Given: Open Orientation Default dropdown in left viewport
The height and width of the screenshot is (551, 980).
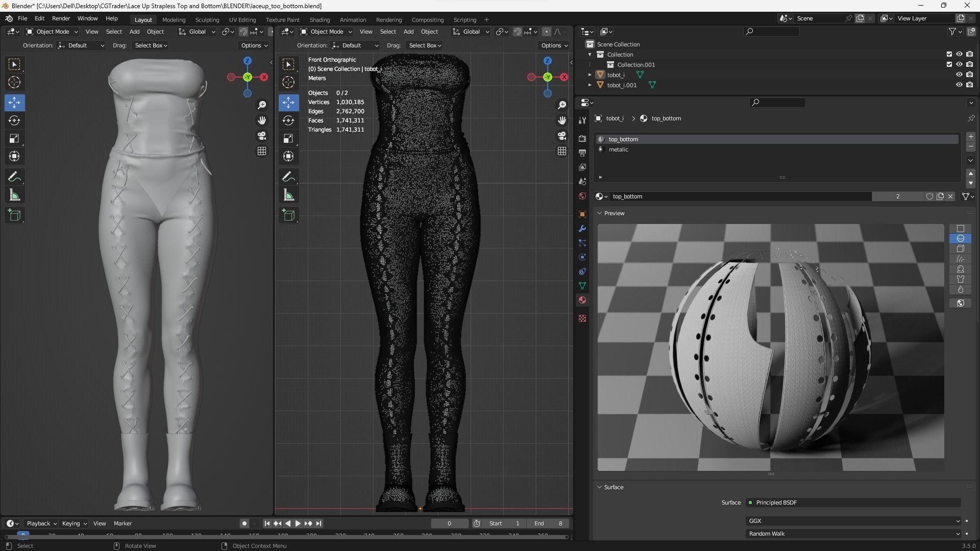Looking at the screenshot, I should (x=81, y=45).
